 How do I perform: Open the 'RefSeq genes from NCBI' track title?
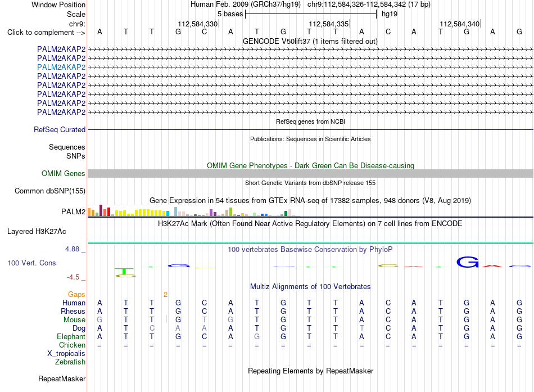pyautogui.click(x=310, y=121)
